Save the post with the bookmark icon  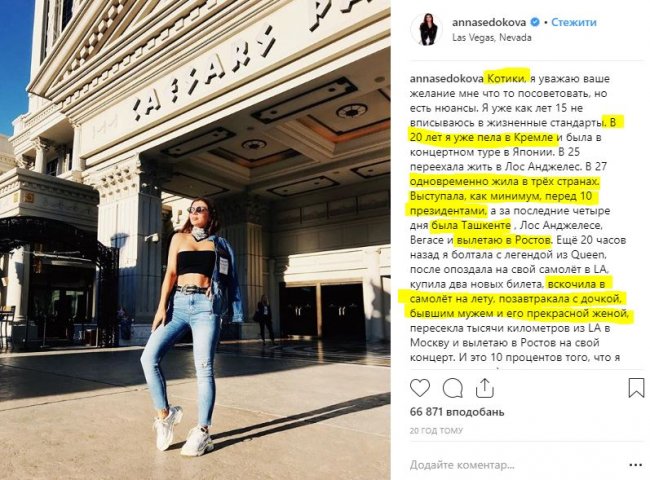pyautogui.click(x=636, y=388)
